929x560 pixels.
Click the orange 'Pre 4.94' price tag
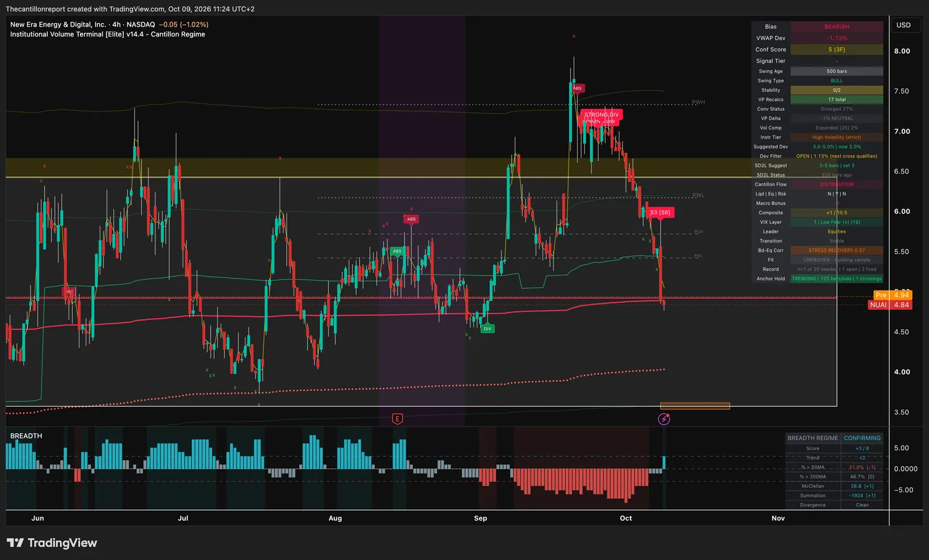coord(892,295)
